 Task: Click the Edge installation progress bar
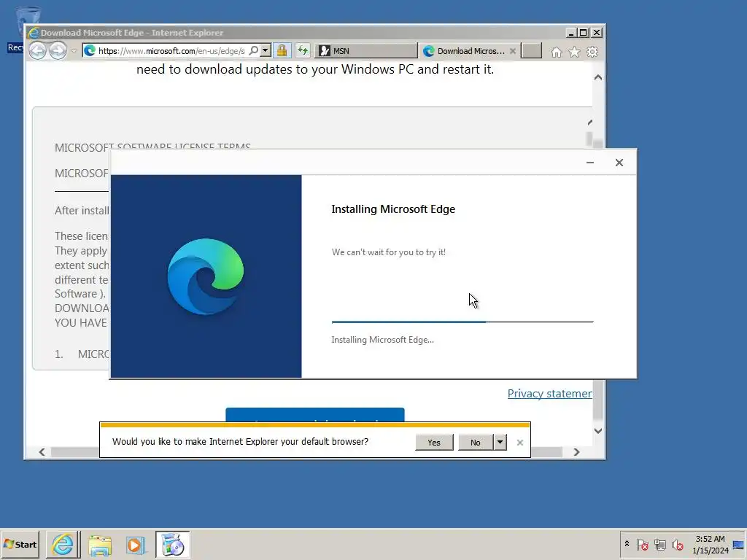click(x=462, y=322)
